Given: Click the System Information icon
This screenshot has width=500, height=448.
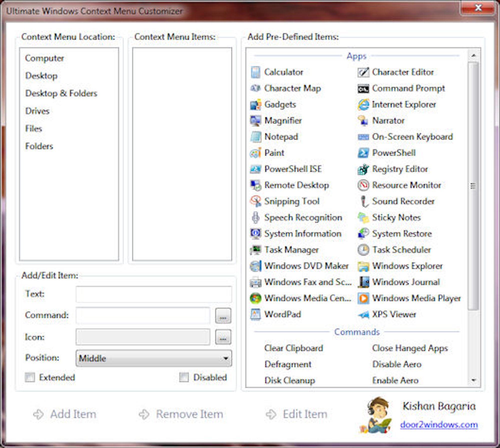Looking at the screenshot, I should point(255,234).
